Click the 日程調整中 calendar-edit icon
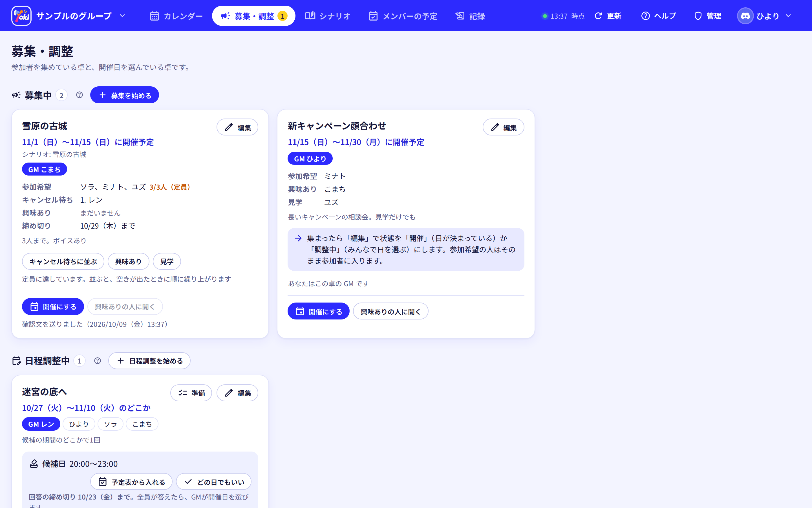812x508 pixels. click(x=16, y=360)
